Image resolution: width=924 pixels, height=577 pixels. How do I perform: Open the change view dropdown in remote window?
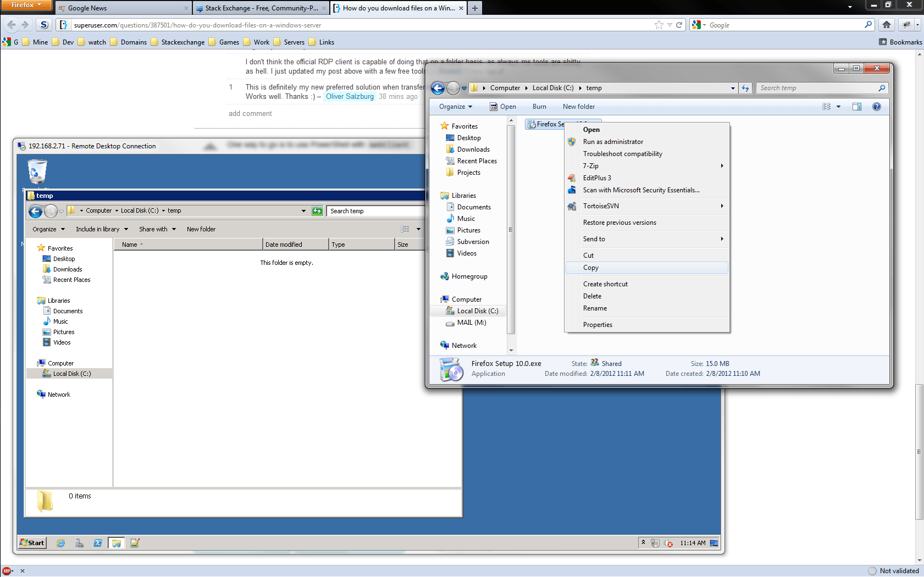click(418, 229)
